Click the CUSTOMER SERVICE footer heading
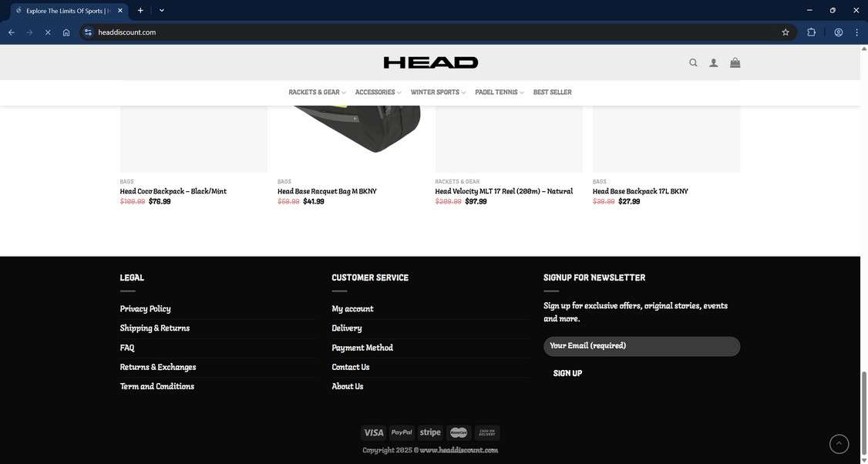The width and height of the screenshot is (868, 464). (370, 278)
